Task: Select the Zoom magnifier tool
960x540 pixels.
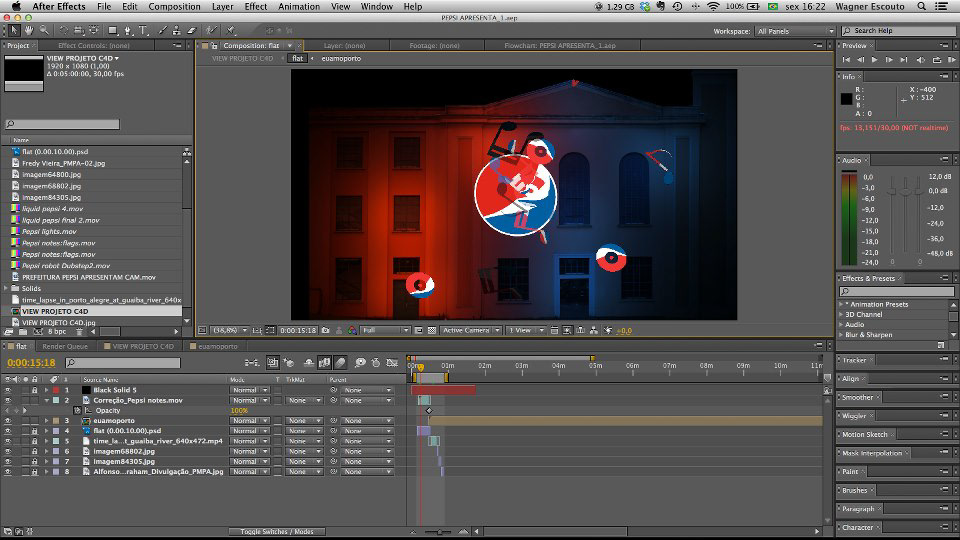Action: pyautogui.click(x=44, y=30)
